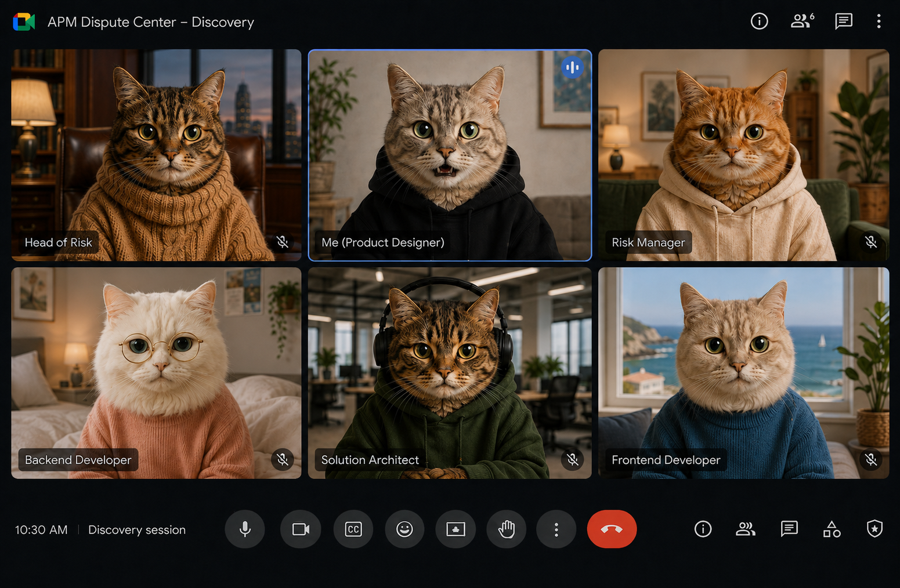The width and height of the screenshot is (900, 588).
Task: Click the speaking indicator on your own tile
Action: pos(572,67)
